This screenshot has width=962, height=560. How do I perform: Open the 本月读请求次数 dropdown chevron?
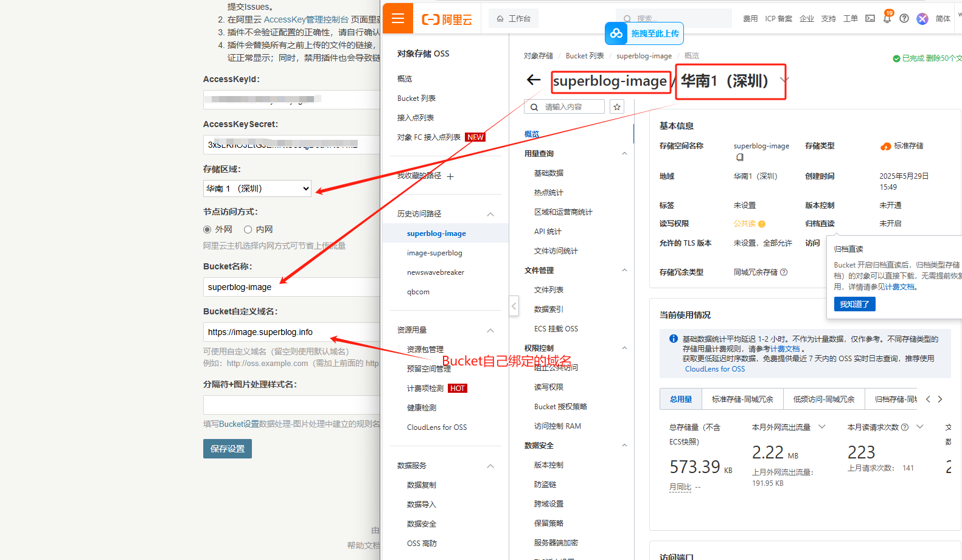(920, 427)
